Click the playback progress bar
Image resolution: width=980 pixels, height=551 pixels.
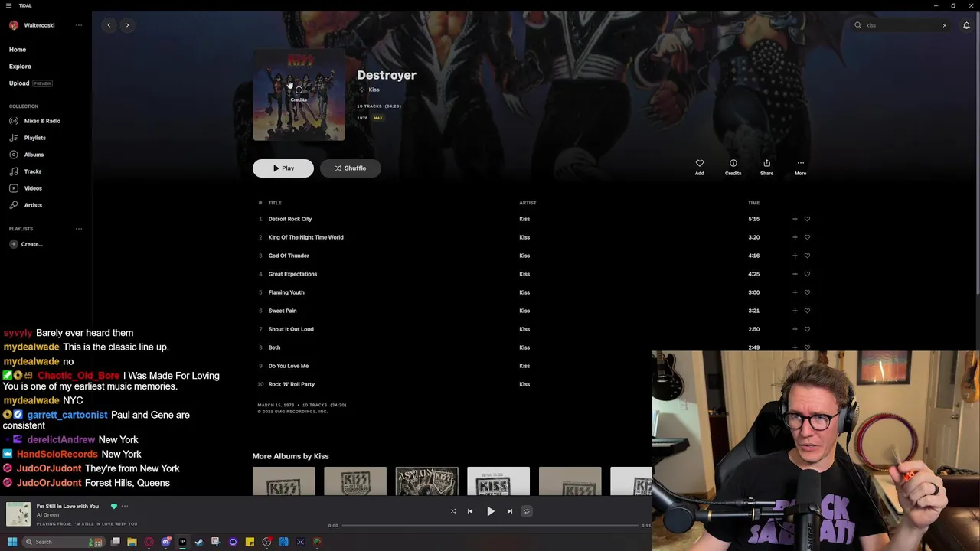tap(490, 526)
